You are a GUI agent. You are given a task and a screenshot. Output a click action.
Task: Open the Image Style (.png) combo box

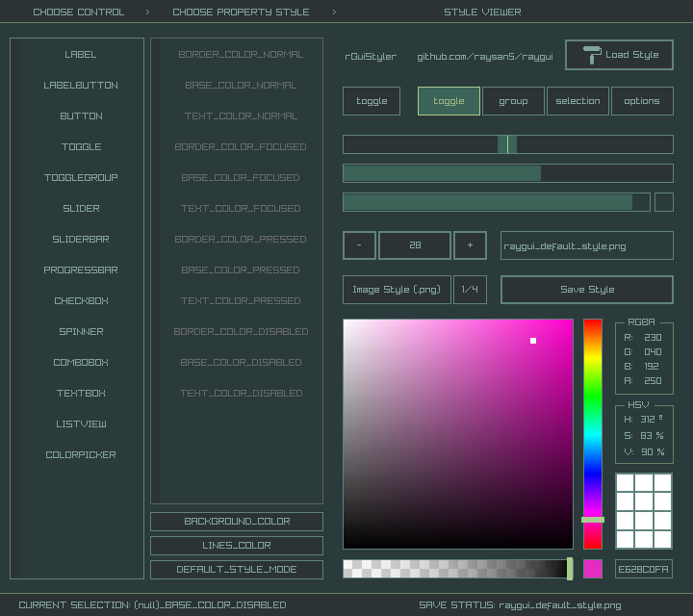pos(397,290)
